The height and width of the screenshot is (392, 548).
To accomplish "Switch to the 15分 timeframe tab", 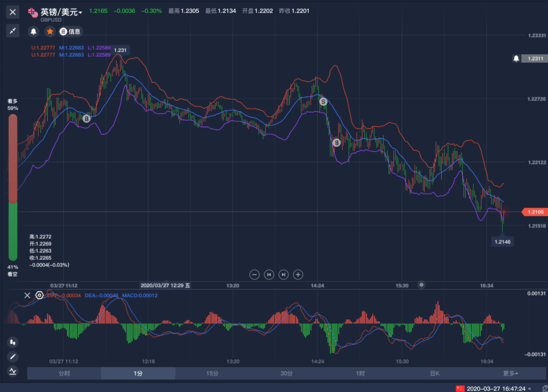I will [x=212, y=373].
